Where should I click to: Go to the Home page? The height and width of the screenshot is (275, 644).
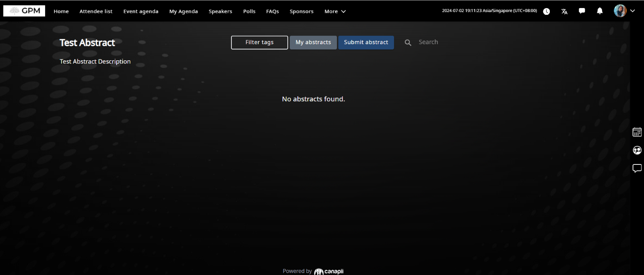[x=61, y=11]
